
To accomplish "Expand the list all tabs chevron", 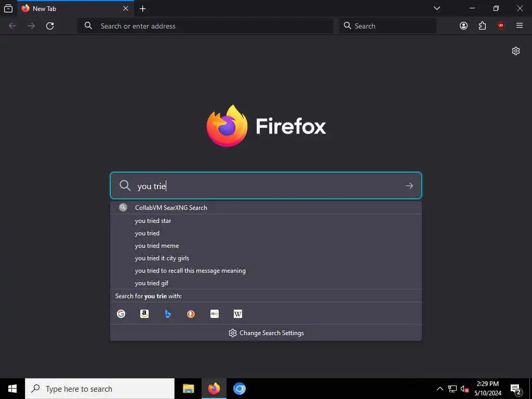I will [436, 8].
